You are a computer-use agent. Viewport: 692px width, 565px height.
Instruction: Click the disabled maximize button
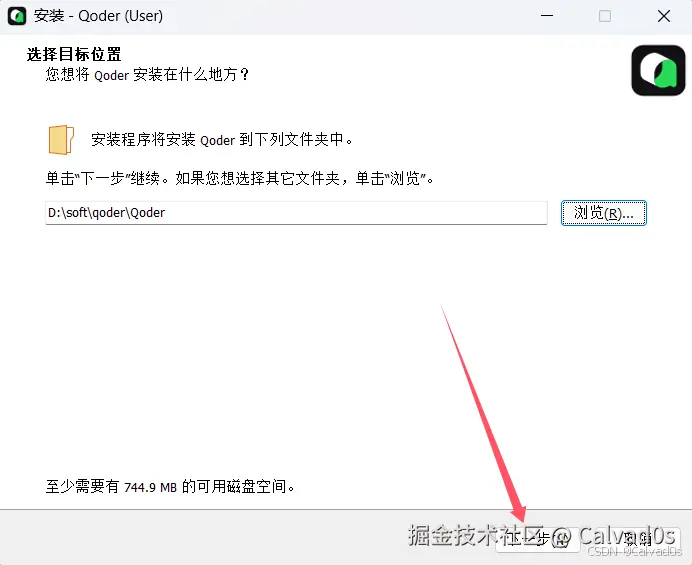pyautogui.click(x=605, y=16)
